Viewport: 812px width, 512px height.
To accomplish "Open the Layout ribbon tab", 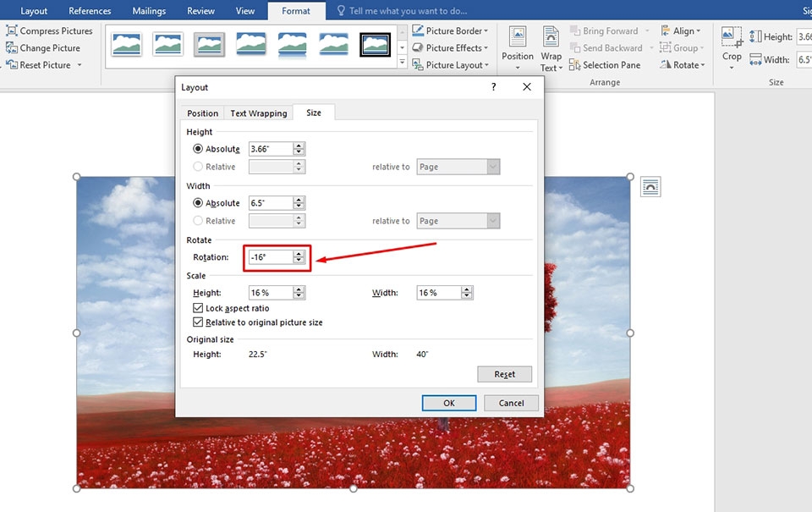I will [34, 11].
